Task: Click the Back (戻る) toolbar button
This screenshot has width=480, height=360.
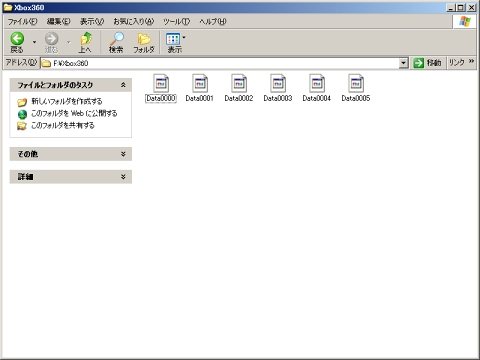Action: tap(17, 42)
